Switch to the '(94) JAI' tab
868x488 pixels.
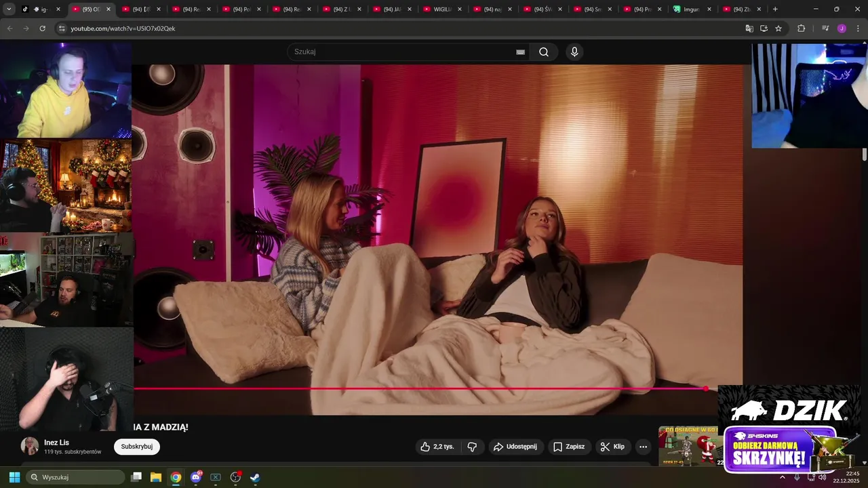(393, 9)
